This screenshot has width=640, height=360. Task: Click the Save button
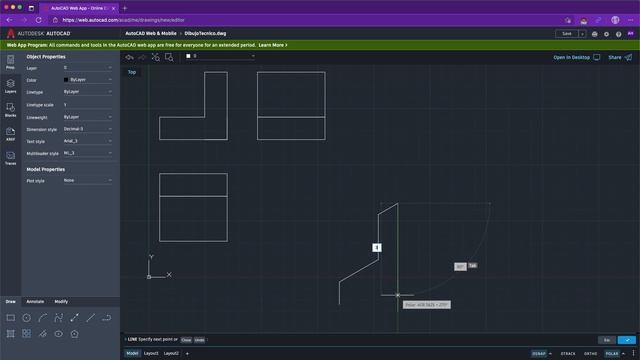(567, 34)
